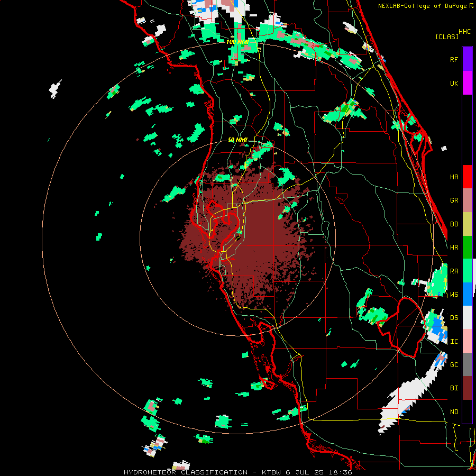Click the RF legend label
Viewport: 476px width, 476px height.
point(454,59)
